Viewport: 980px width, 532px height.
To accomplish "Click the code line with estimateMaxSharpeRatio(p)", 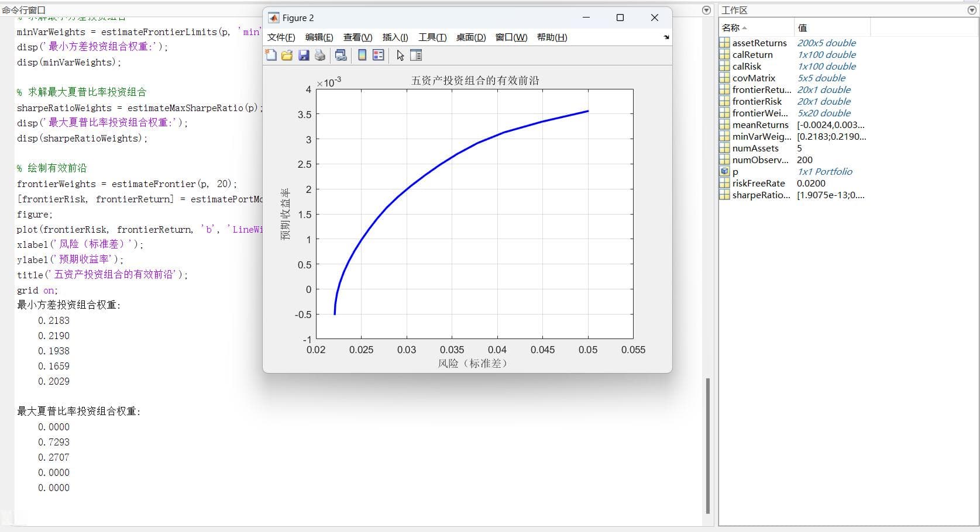I will (140, 108).
